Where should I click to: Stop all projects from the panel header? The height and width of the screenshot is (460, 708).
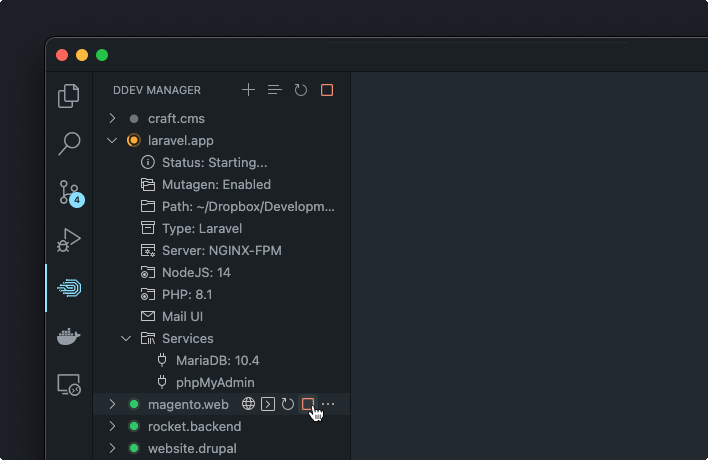point(327,90)
